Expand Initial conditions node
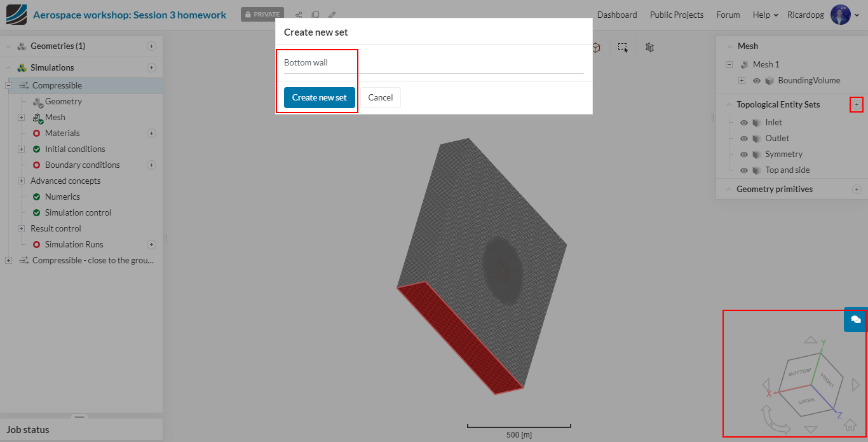 [x=21, y=149]
